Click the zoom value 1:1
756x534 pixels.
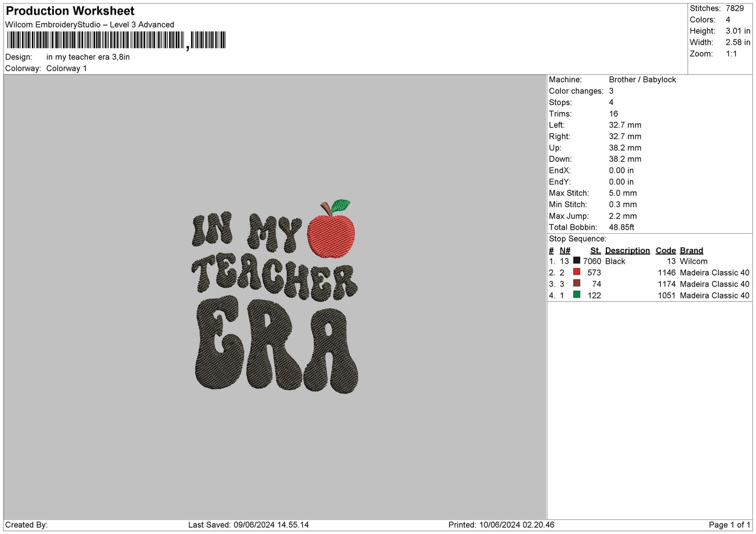point(731,54)
